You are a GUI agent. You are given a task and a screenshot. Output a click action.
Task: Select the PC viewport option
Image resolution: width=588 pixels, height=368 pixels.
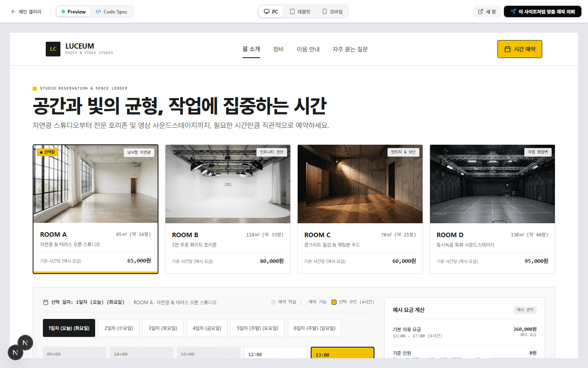(271, 11)
